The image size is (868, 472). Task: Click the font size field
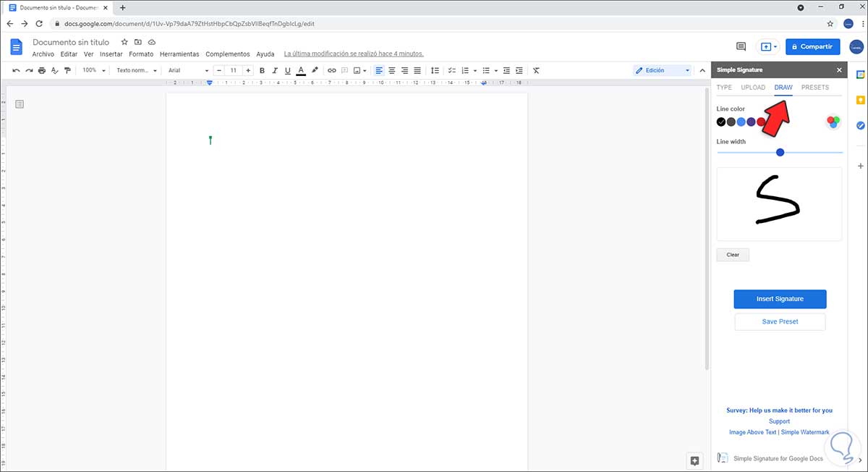[x=233, y=70]
